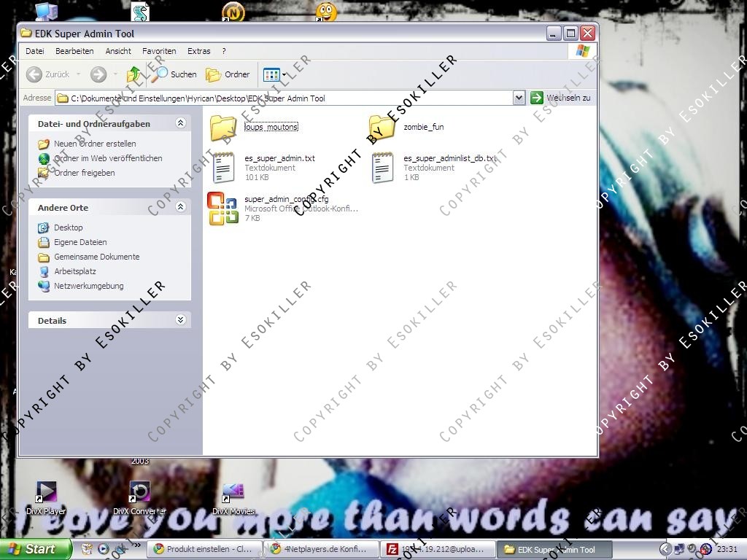This screenshot has height=560, width=747.
Task: Click the Wechseln zu go button
Action: pyautogui.click(x=560, y=98)
